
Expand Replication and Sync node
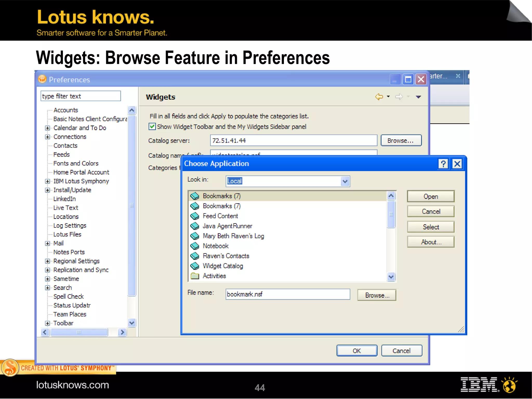(x=47, y=270)
